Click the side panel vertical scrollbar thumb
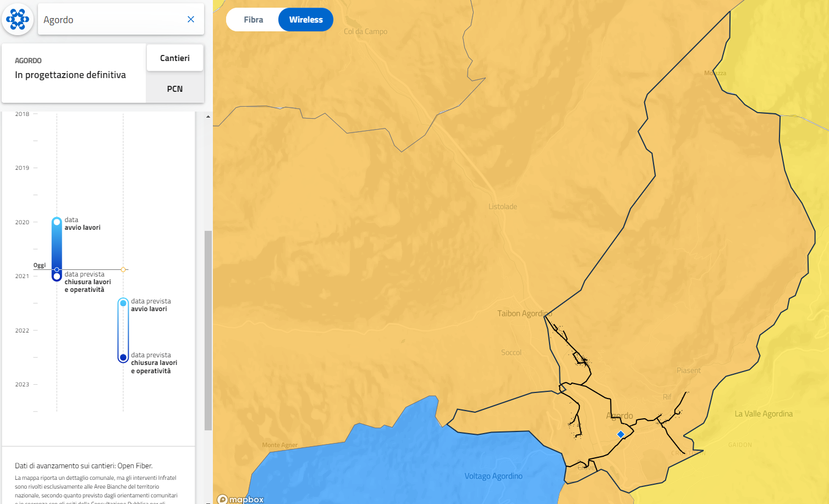Image resolution: width=829 pixels, height=504 pixels. point(208,330)
